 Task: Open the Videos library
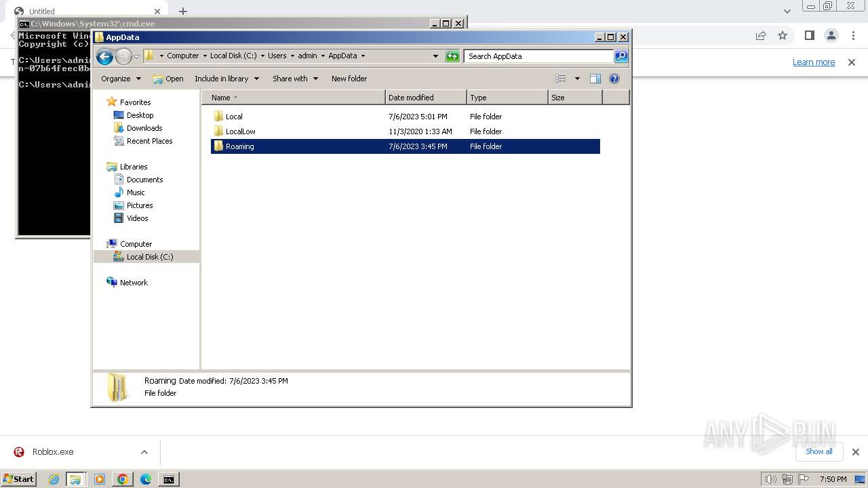137,218
